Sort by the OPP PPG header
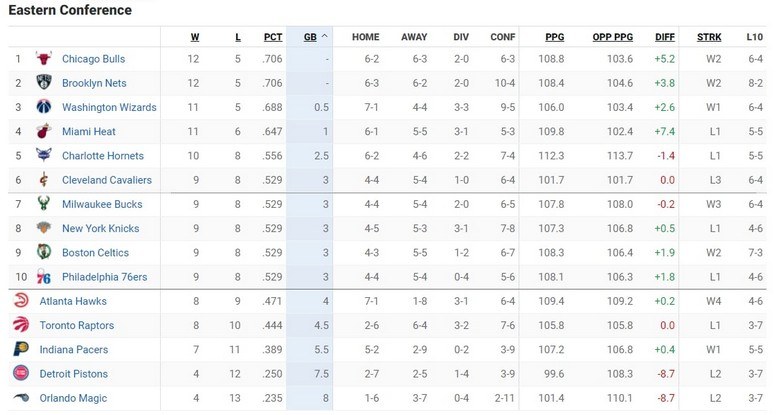 tap(612, 37)
